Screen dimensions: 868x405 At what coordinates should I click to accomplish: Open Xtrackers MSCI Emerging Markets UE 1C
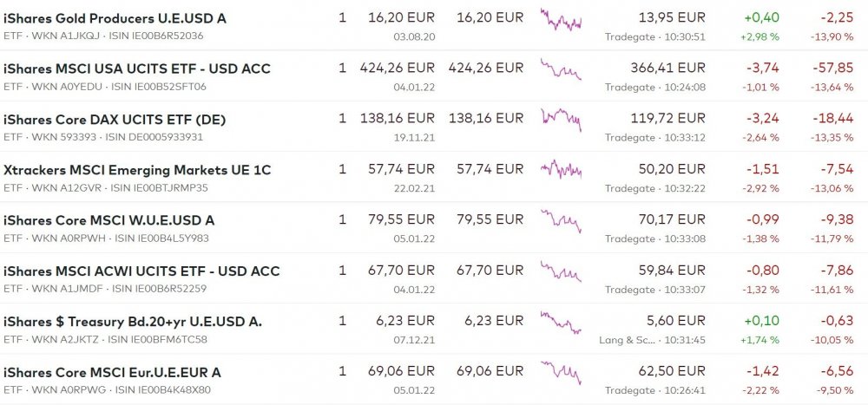pos(137,170)
